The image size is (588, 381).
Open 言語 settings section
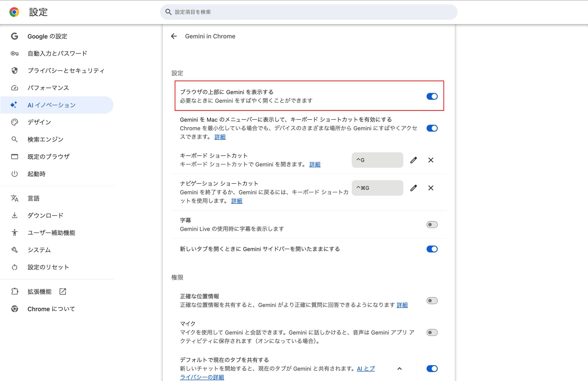tap(57, 198)
